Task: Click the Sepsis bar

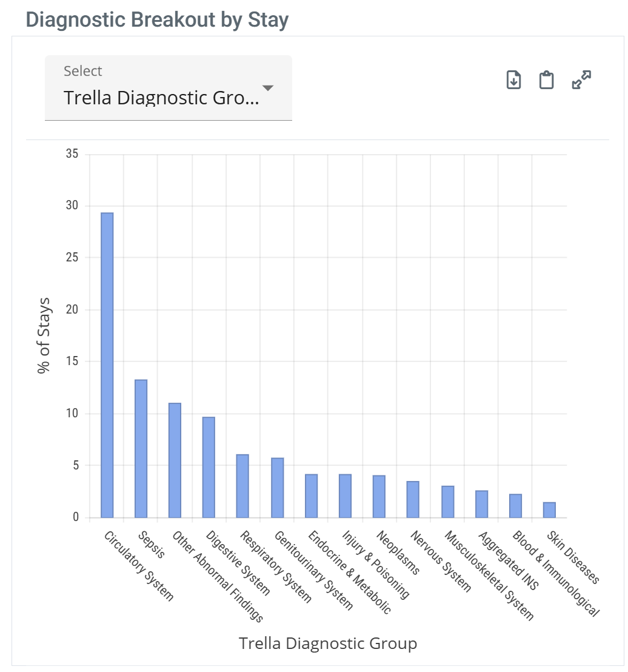Action: coord(141,449)
